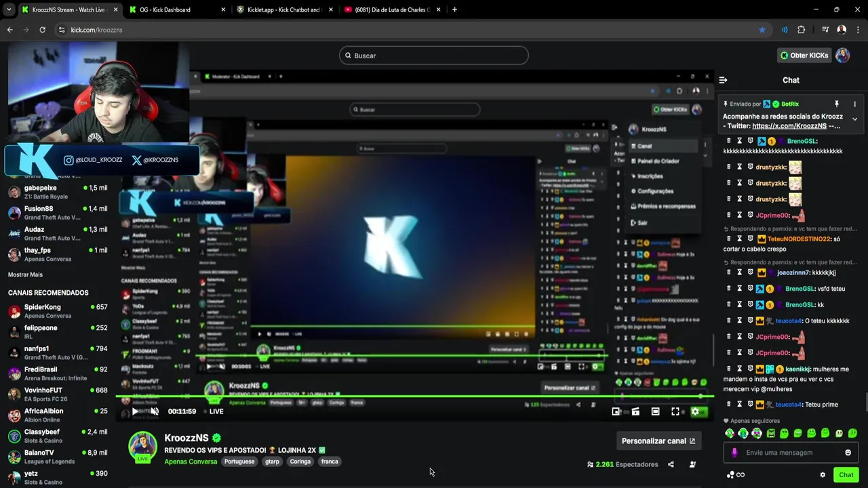Open the Classybeef recommended channel
The image size is (868, 488).
coord(58,436)
